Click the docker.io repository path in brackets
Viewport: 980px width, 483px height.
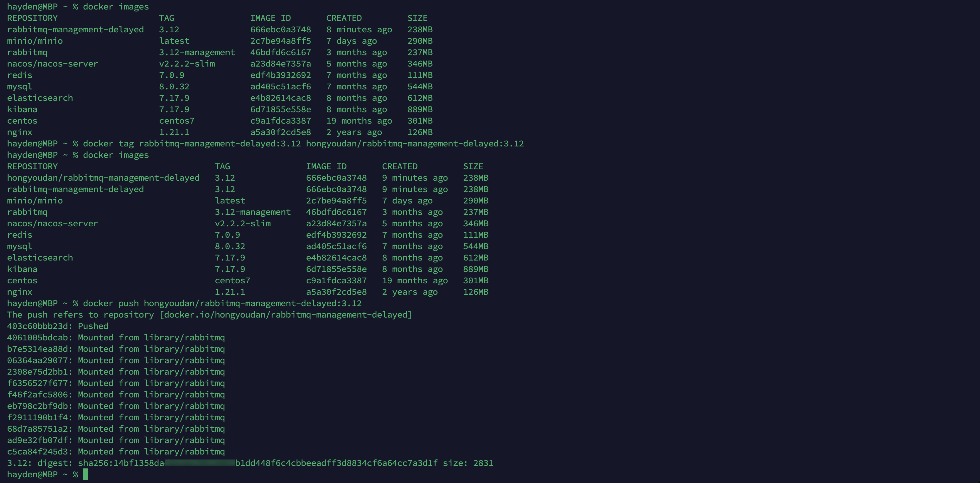[285, 315]
